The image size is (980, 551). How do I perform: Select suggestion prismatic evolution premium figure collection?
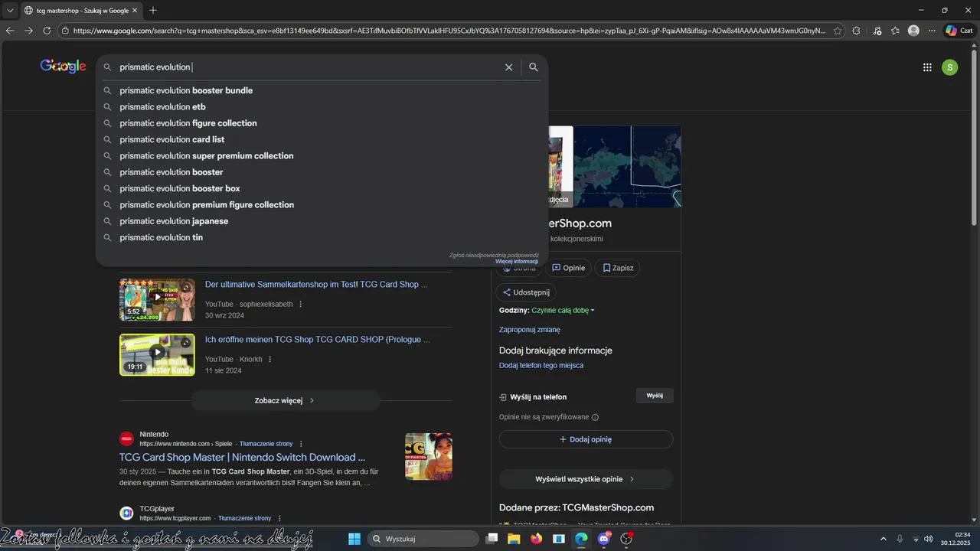(x=322, y=205)
